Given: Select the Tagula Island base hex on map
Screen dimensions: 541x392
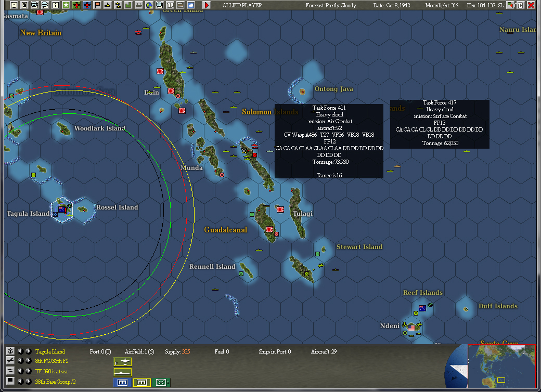Looking at the screenshot, I should coord(62,210).
